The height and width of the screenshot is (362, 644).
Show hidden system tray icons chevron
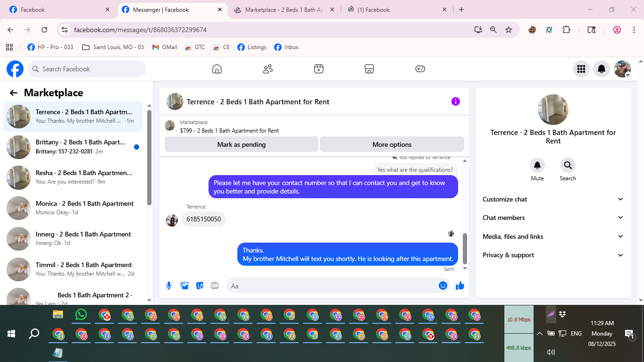[539, 334]
